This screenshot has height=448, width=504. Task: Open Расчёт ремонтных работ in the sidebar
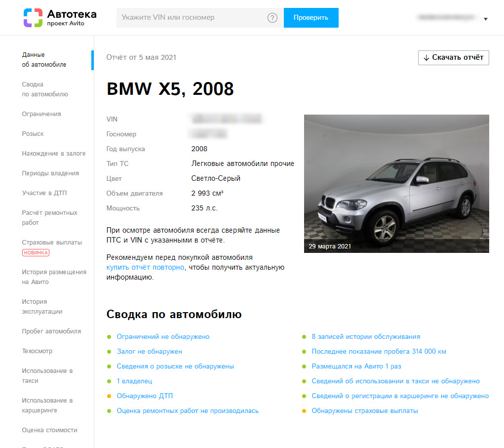coord(49,217)
